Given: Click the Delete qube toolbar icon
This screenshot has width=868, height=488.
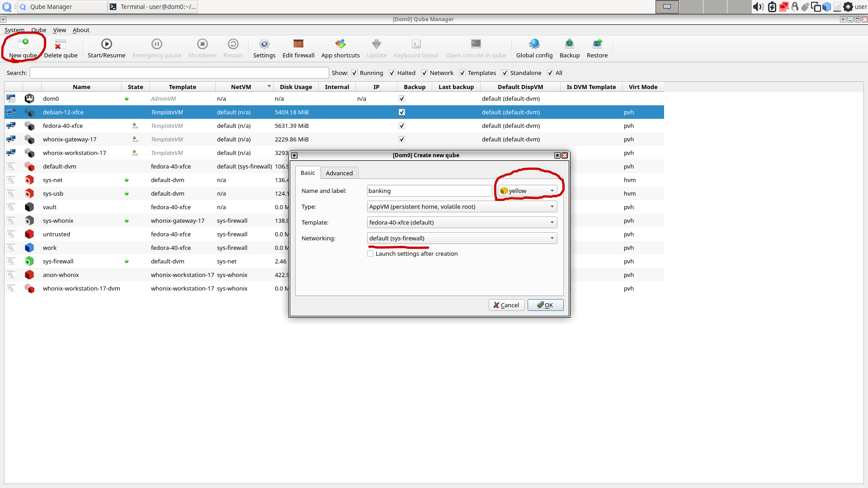Looking at the screenshot, I should (x=60, y=44).
